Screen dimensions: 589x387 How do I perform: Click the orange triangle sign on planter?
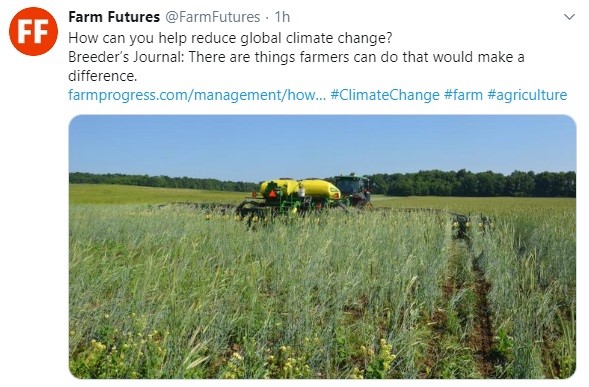[272, 194]
